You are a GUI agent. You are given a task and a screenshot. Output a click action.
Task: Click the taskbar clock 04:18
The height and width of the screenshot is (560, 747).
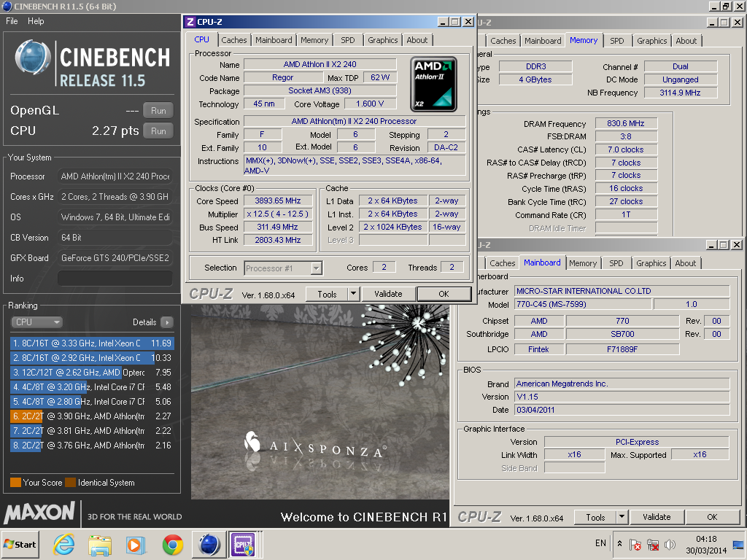706,539
